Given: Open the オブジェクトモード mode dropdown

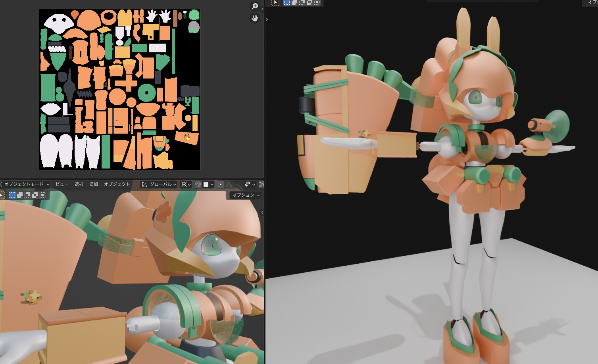Looking at the screenshot, I should (x=25, y=184).
